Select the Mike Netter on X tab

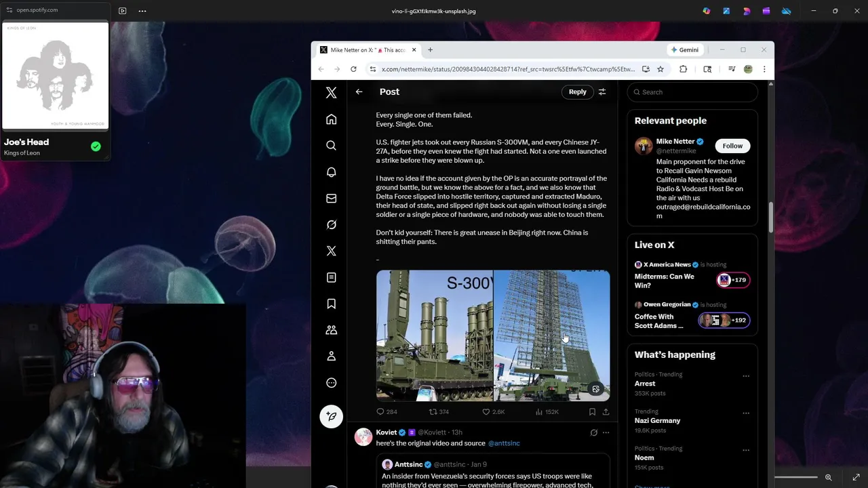coord(367,50)
